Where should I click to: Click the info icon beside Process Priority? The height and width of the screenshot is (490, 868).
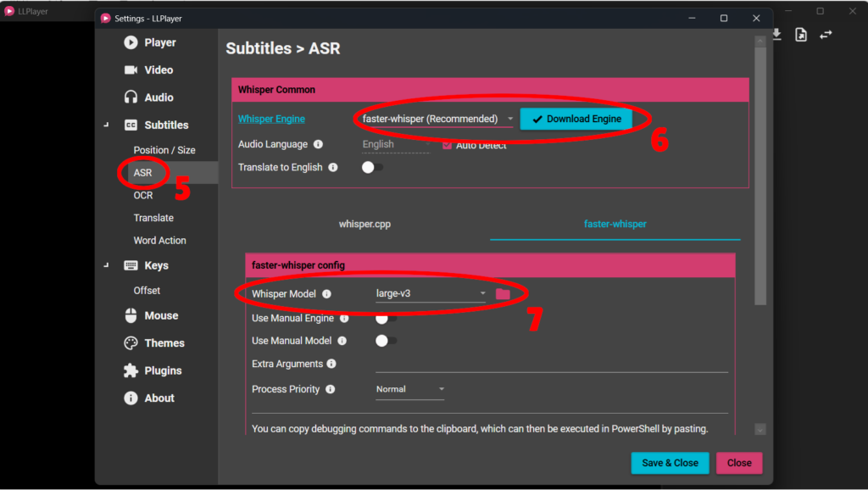pyautogui.click(x=330, y=389)
